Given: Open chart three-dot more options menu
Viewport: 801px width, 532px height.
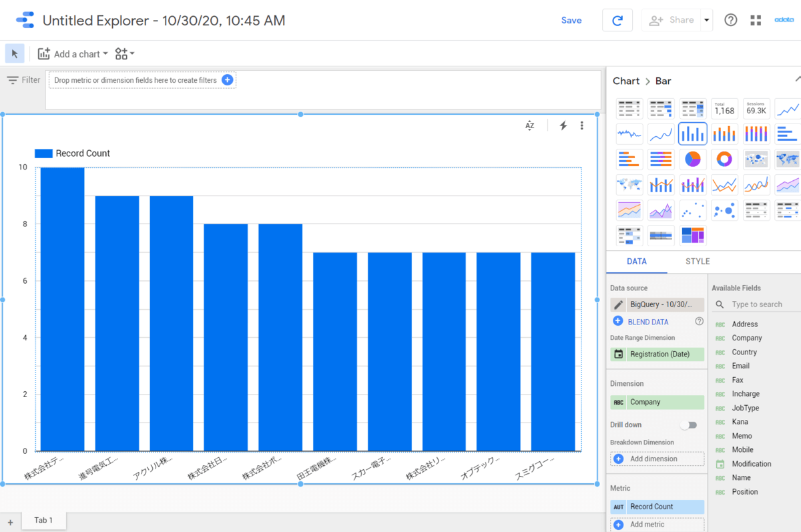Looking at the screenshot, I should tap(582, 125).
